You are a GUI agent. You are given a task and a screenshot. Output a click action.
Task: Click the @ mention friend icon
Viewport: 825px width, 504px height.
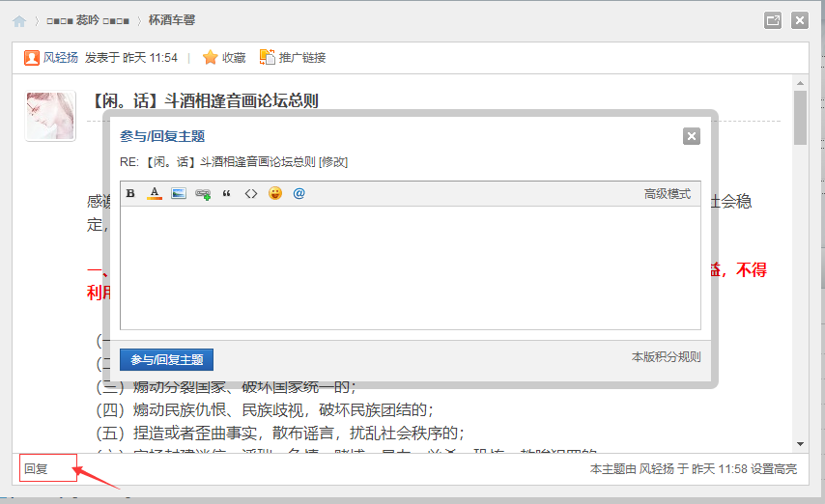tap(299, 193)
